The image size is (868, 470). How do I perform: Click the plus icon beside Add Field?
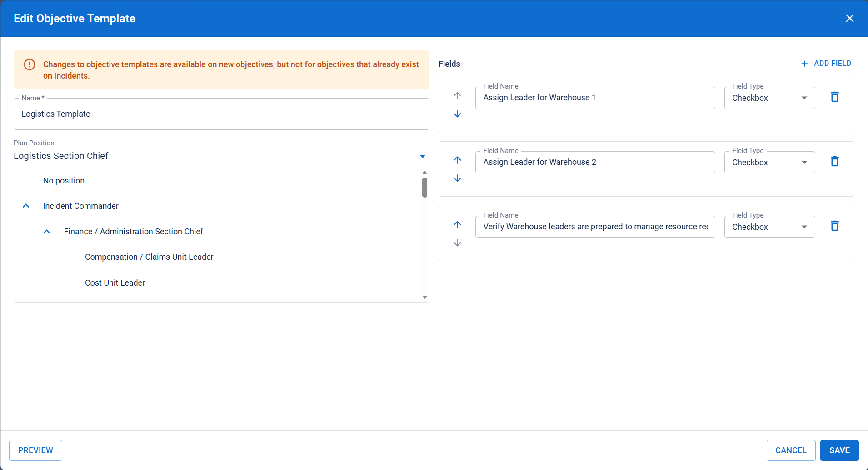point(804,64)
